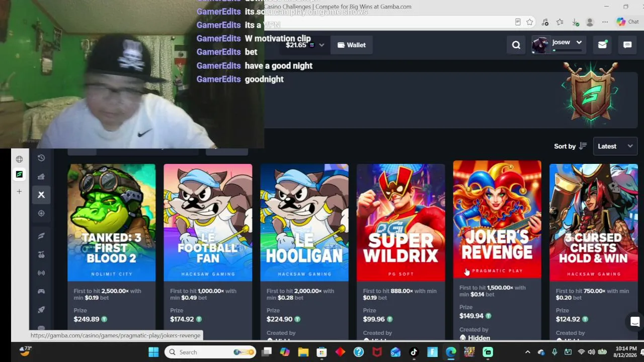Open the support chat bubble widget
This screenshot has width=644, height=362.
coord(635,322)
